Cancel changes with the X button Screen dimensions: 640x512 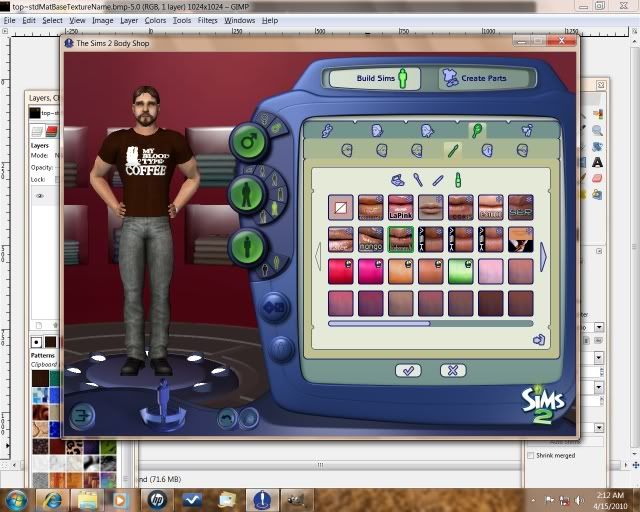pyautogui.click(x=453, y=370)
